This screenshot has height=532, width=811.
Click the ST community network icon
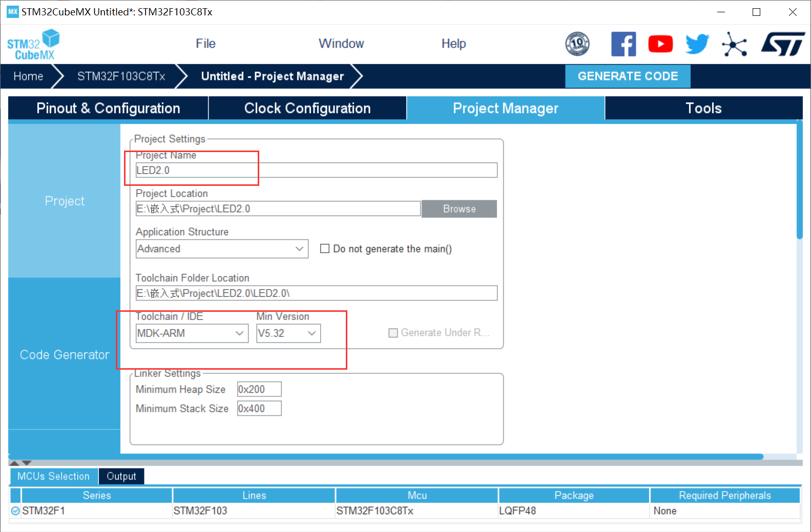734,44
